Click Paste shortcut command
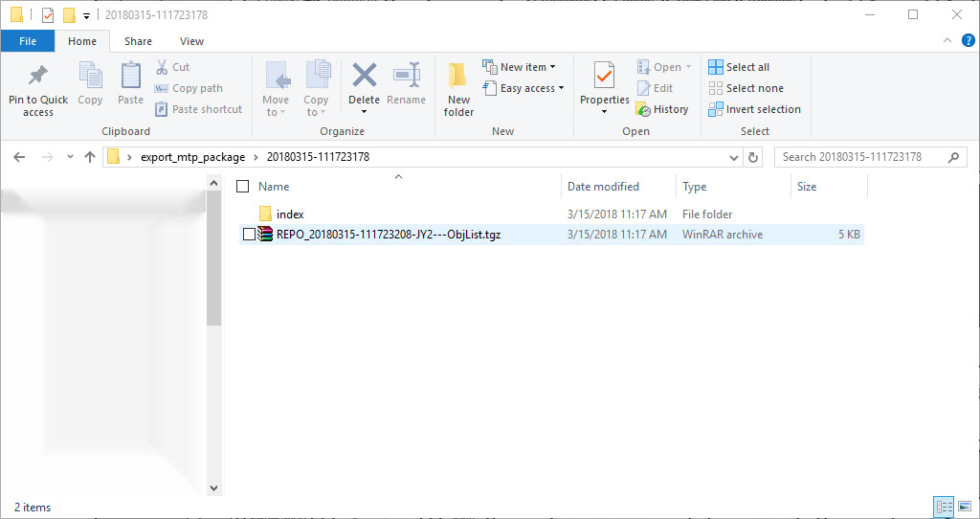980x519 pixels. 198,109
